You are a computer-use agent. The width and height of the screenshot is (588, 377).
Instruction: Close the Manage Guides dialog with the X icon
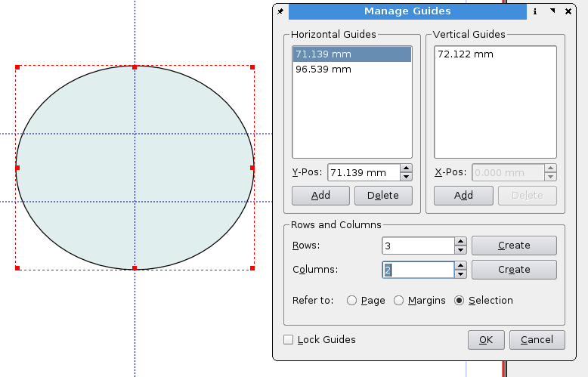[567, 11]
